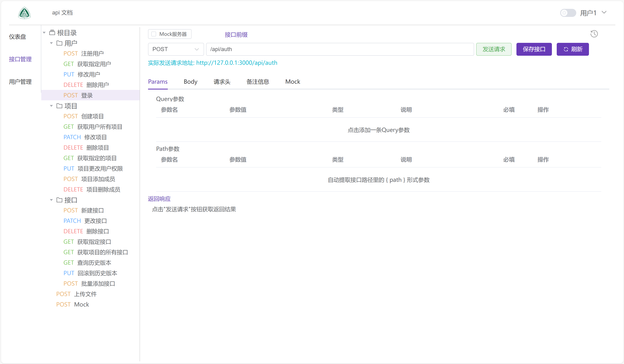Collapse the 用户 folder in the tree
The image size is (624, 364).
tap(51, 43)
